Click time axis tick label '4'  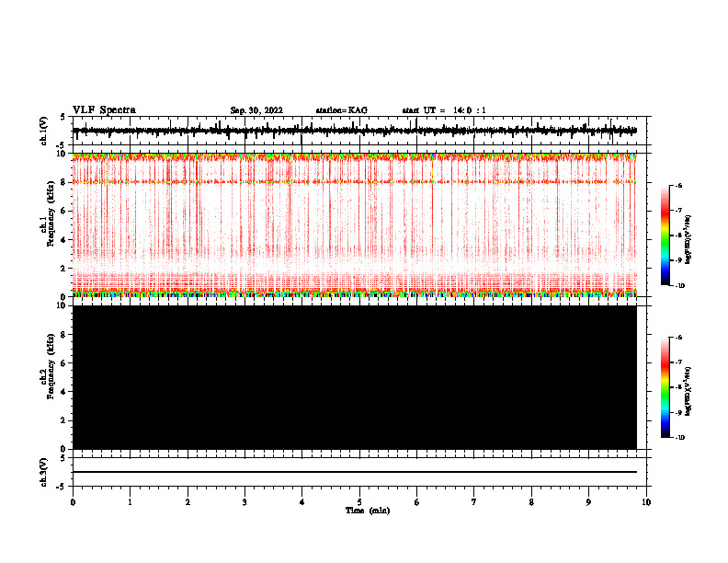click(x=301, y=502)
